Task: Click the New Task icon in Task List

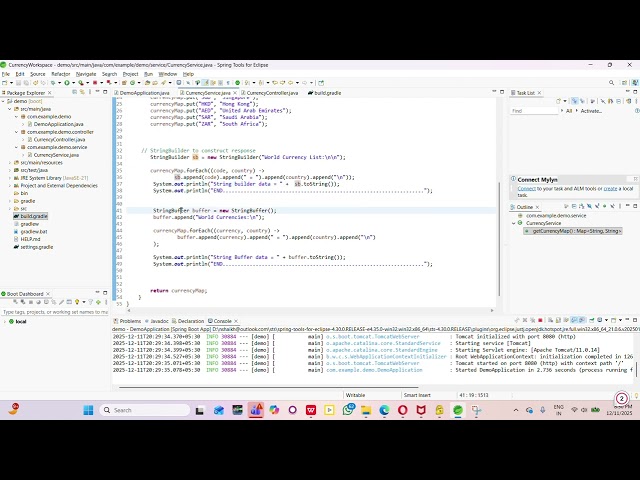Action: tap(558, 101)
